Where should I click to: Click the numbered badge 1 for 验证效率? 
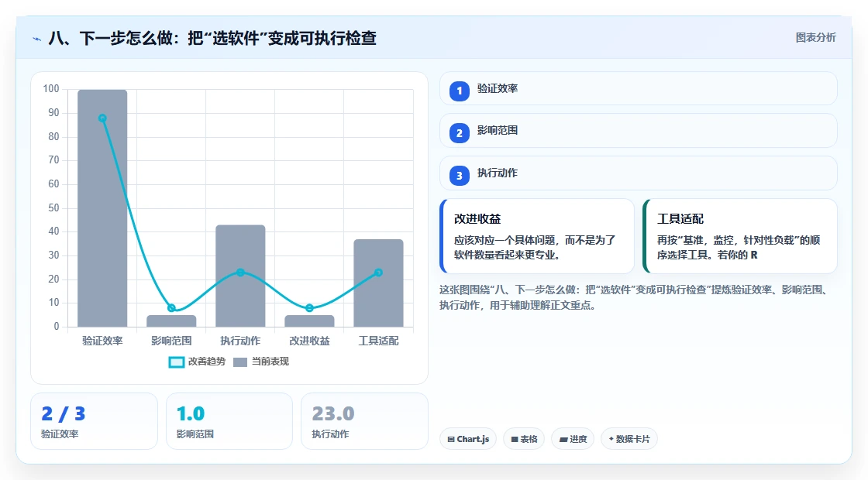click(x=459, y=91)
